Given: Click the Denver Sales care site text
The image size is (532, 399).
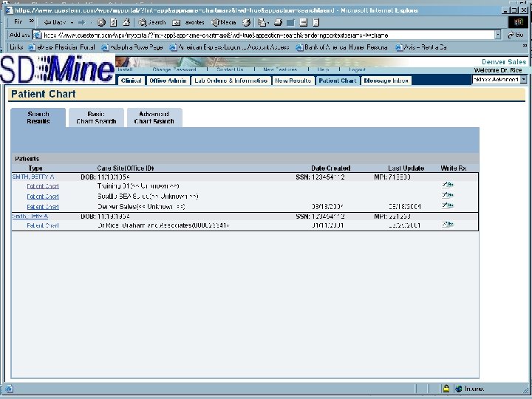Looking at the screenshot, I should pos(141,207).
